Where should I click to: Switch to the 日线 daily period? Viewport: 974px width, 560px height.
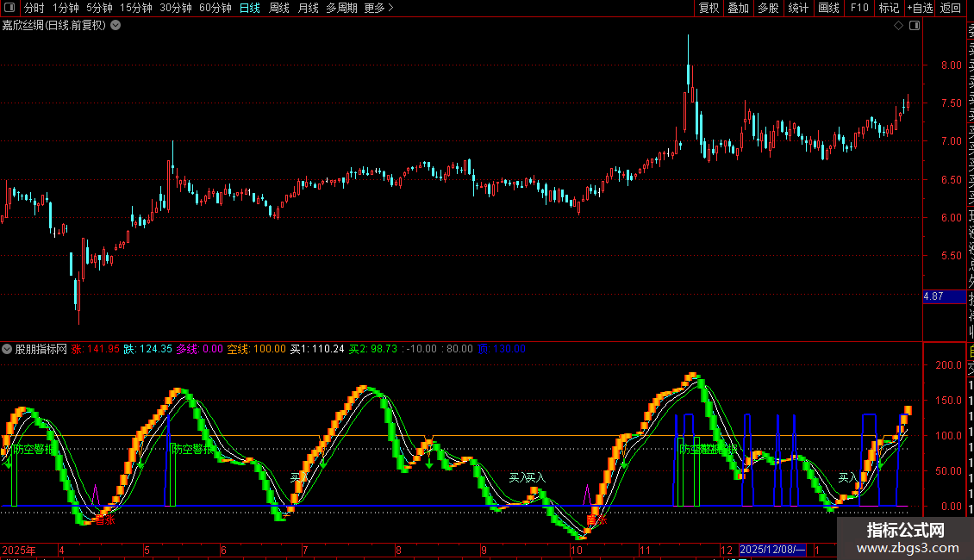click(249, 8)
